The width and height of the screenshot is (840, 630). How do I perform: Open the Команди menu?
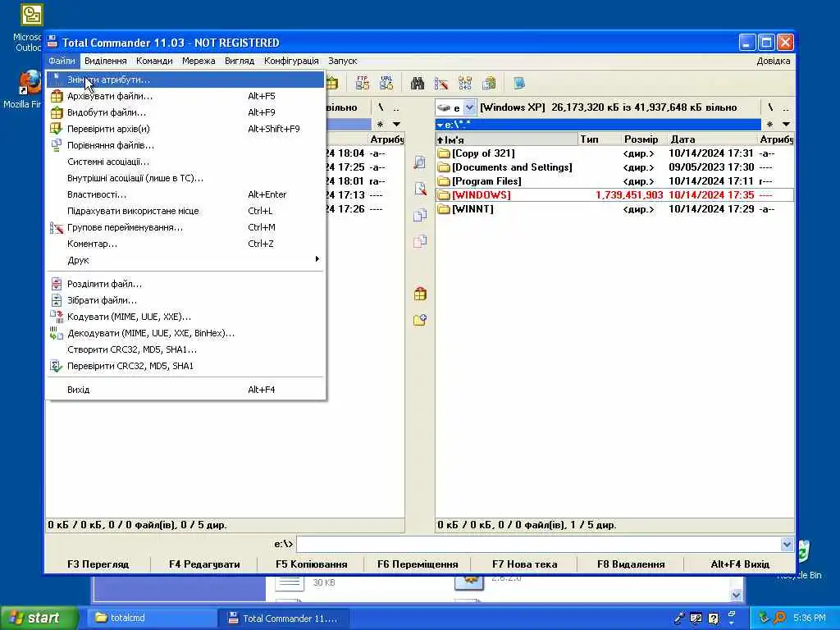click(x=154, y=61)
